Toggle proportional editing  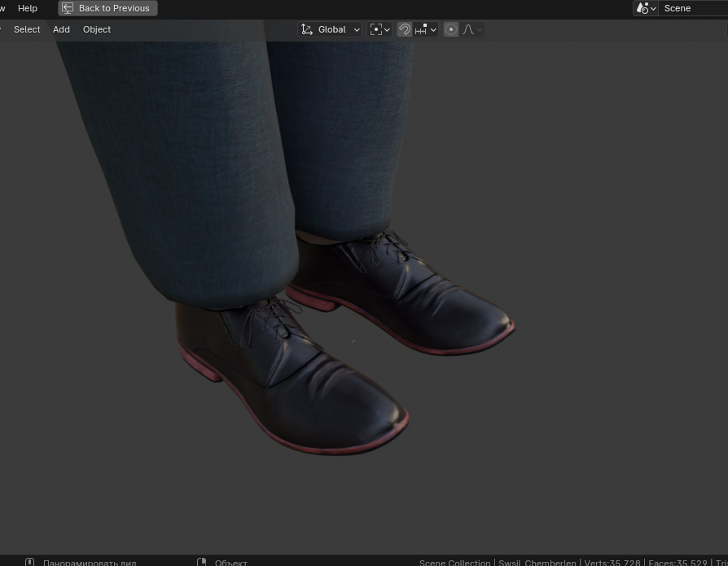point(451,29)
